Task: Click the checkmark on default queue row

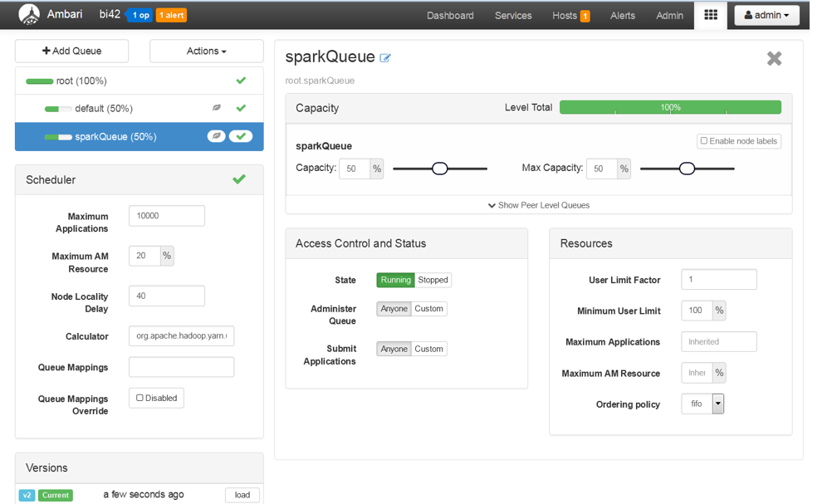Action: (x=241, y=108)
